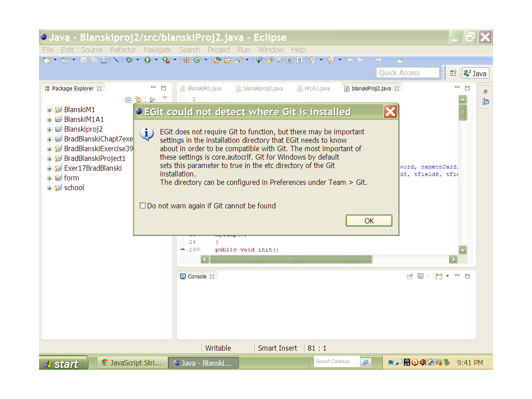Toggle Mark Occurrences highlighter icon
Image resolution: width=532 pixels, height=399 pixels.
click(270, 60)
